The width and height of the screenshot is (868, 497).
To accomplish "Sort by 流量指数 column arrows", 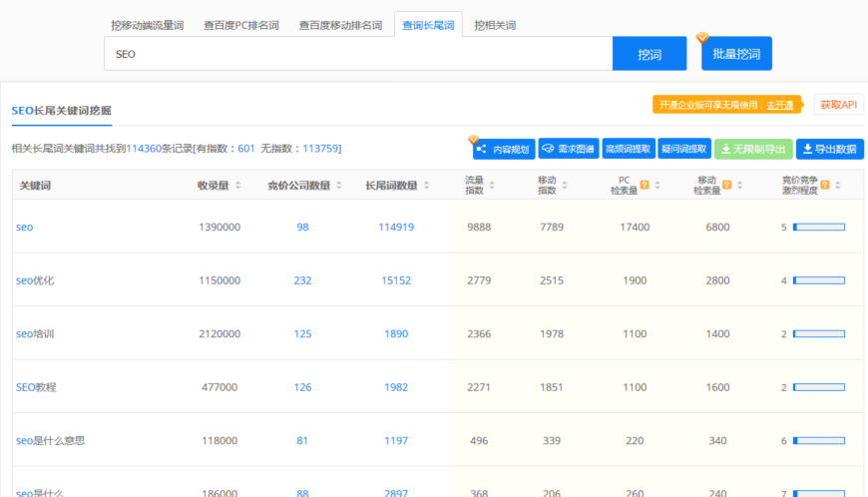I will [492, 186].
